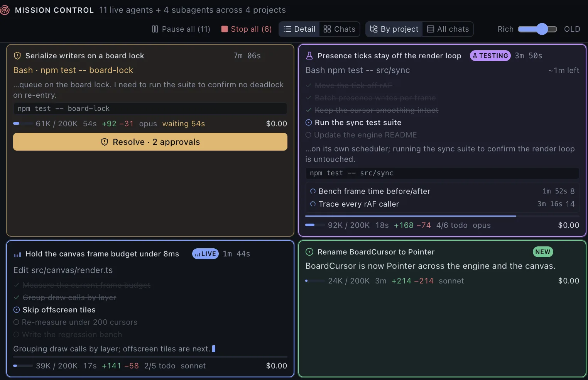The image size is (588, 380).
Task: Click the checked 'Batch presence writes per frame' todo
Action: click(371, 98)
